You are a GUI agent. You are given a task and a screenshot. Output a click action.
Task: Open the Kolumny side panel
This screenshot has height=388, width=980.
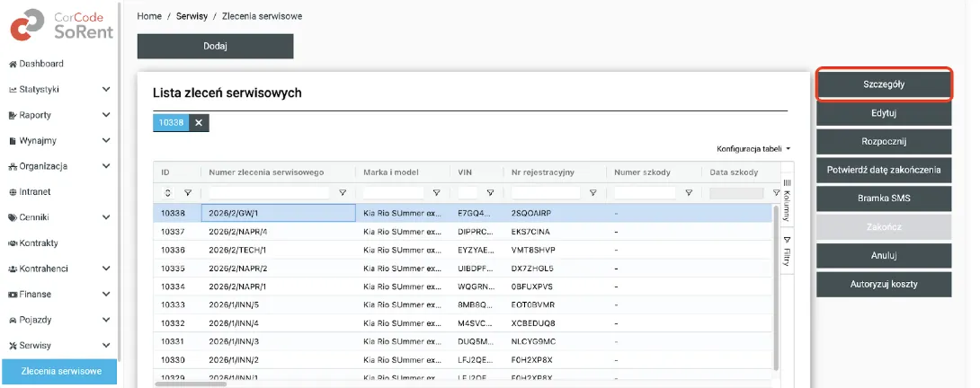786,205
